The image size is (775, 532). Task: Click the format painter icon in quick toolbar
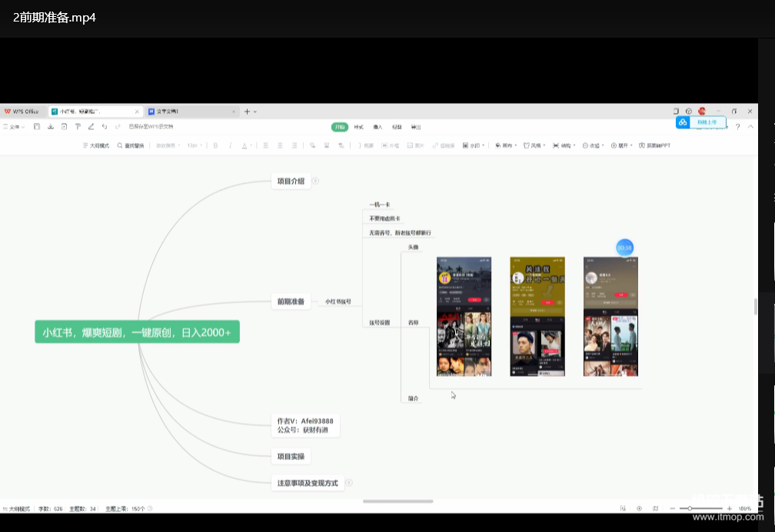(78, 127)
